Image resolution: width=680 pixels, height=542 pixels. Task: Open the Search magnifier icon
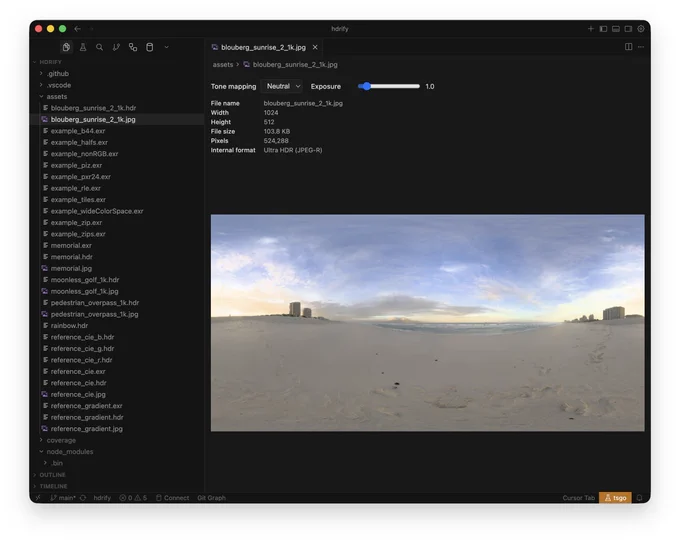coord(99,47)
